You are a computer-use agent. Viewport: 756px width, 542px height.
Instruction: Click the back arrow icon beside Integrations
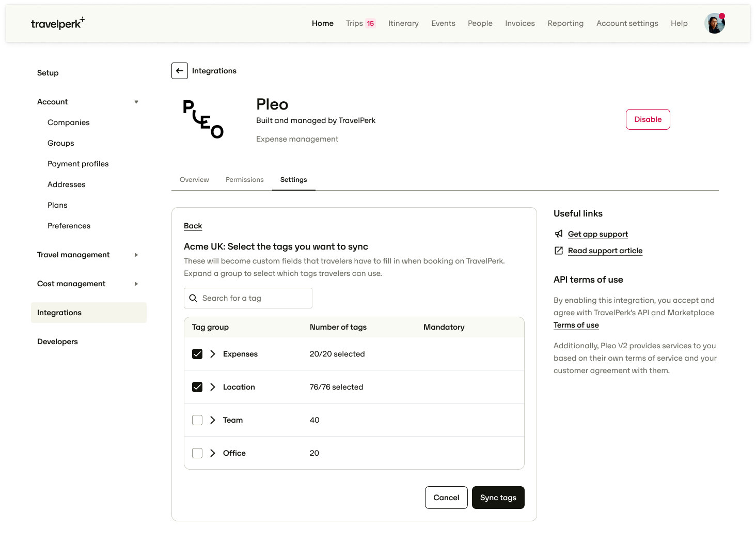[x=180, y=71]
